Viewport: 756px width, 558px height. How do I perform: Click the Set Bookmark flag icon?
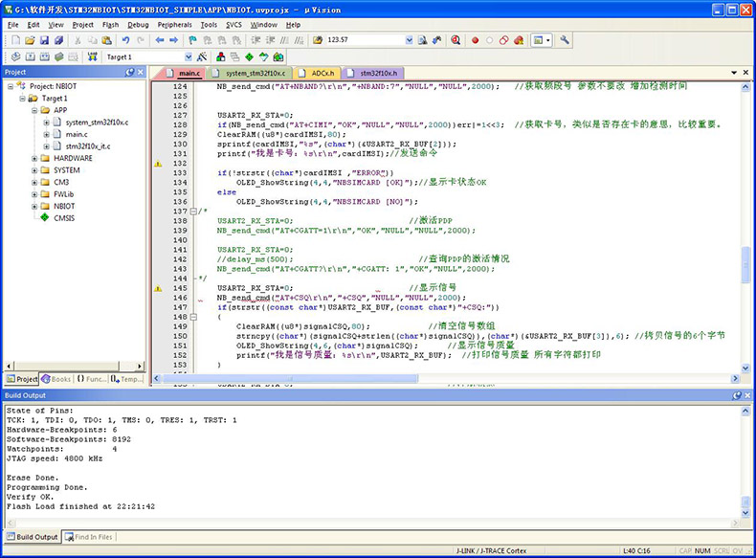pos(192,40)
